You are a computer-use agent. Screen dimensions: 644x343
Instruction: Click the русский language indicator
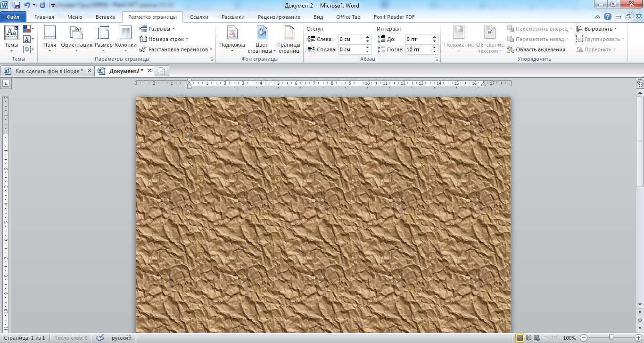tap(122, 338)
